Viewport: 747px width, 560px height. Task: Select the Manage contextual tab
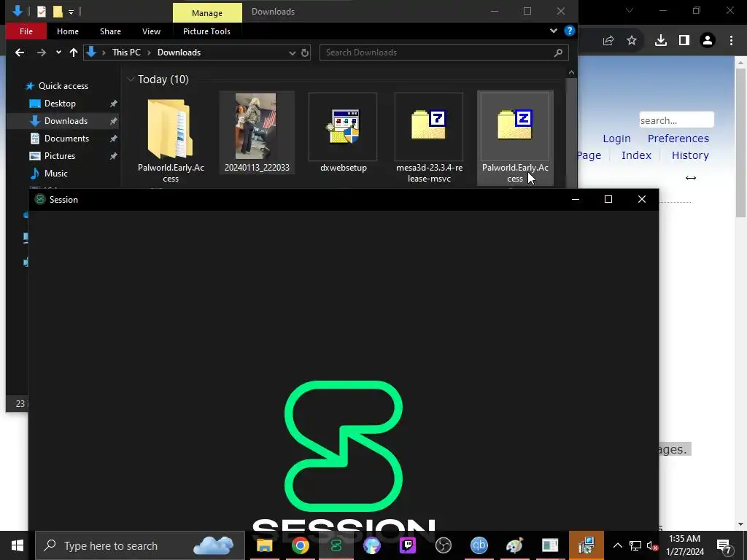pos(206,13)
